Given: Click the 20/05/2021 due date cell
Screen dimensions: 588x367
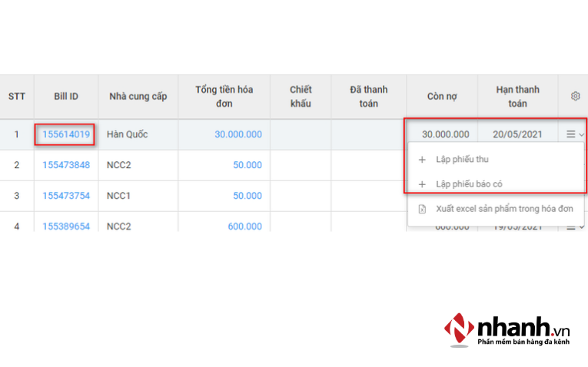Looking at the screenshot, I should 519,134.
